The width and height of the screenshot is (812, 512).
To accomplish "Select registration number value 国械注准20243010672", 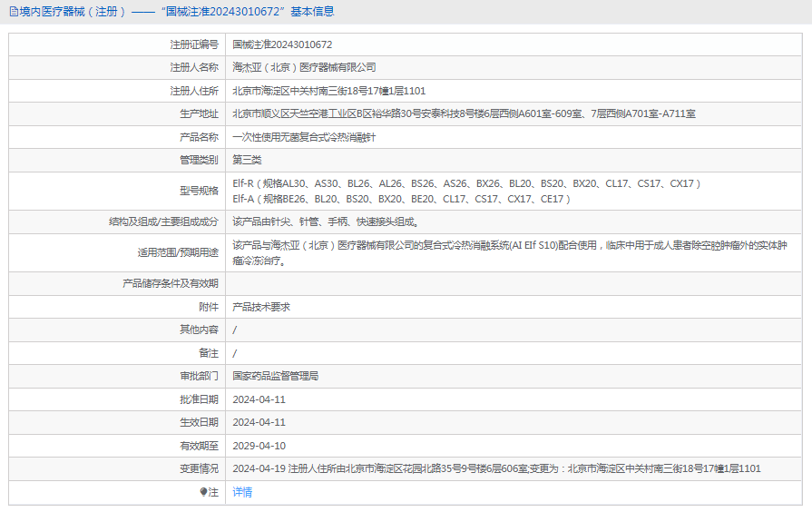I will (x=282, y=44).
